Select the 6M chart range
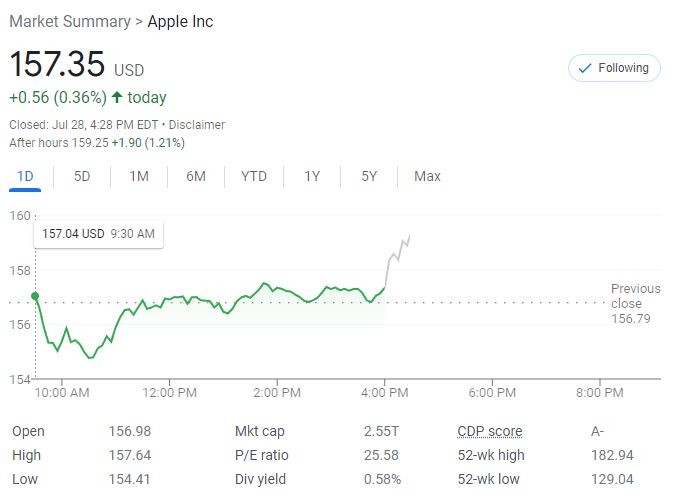Viewport: 688px width, 499px height. 196,176
